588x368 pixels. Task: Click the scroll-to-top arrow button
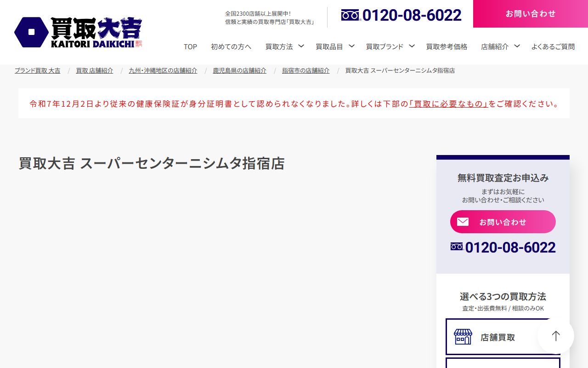coord(556,336)
